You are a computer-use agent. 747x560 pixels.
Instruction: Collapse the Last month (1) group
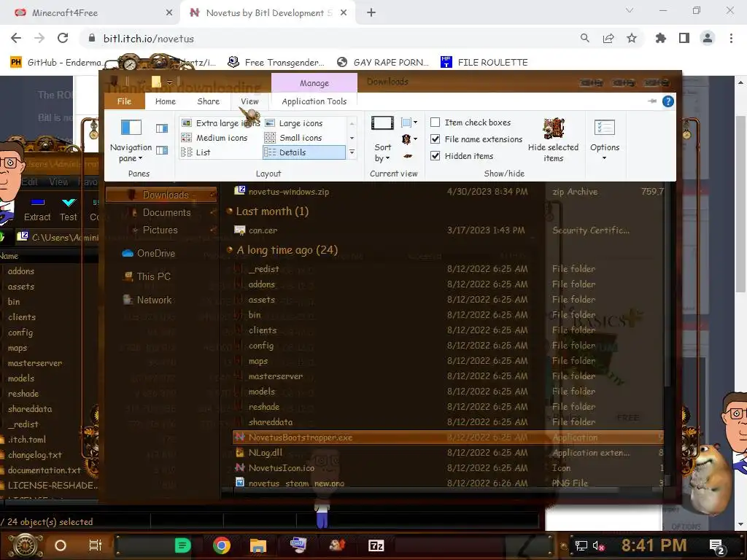tap(230, 211)
